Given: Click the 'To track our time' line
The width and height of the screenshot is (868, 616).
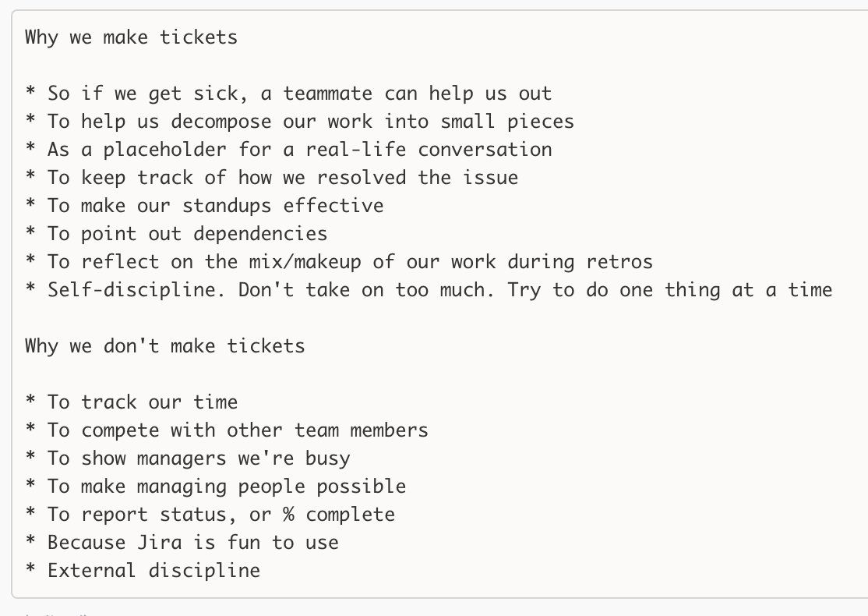Looking at the screenshot, I should 131,402.
